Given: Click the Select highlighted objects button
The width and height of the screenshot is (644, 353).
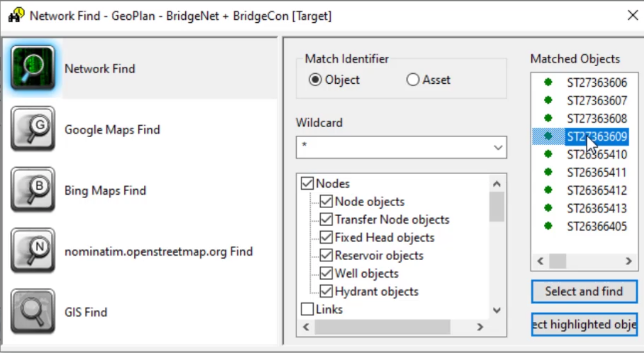Looking at the screenshot, I should tap(584, 325).
